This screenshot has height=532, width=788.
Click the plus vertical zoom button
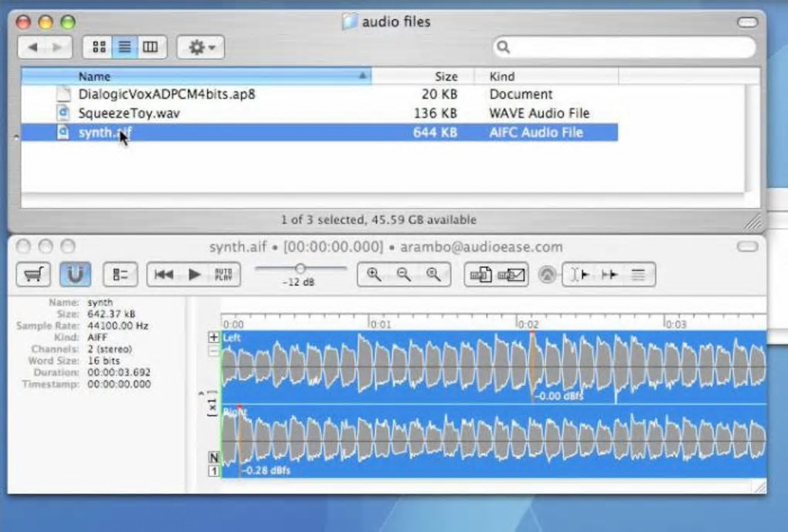(213, 337)
